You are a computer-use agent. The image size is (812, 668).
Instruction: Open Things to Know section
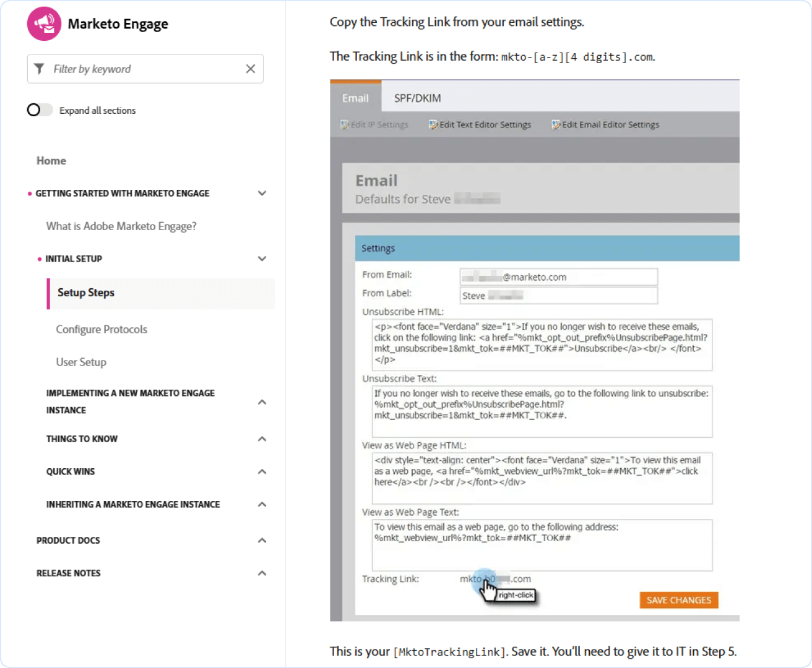(82, 439)
